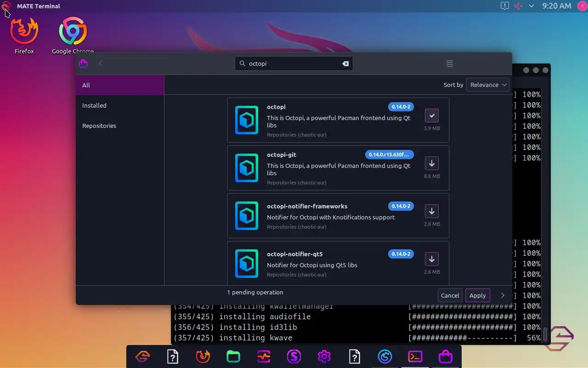The height and width of the screenshot is (368, 588).
Task: Open the Sort by Relevance dropdown
Action: coord(488,85)
